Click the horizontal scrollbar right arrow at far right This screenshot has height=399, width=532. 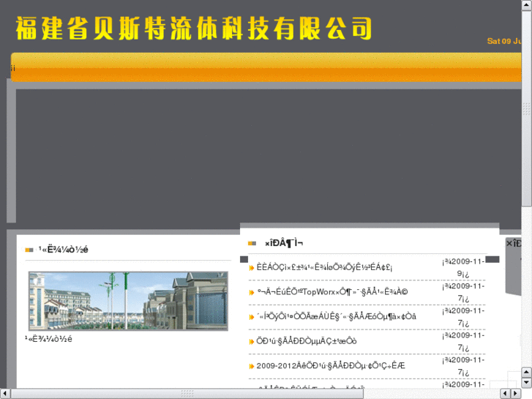(516, 394)
